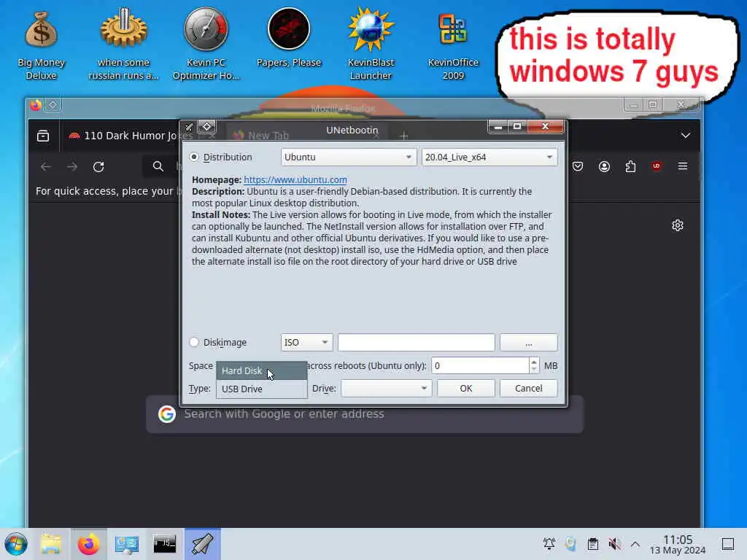This screenshot has height=560, width=747.
Task: Click the Google logo in search box
Action: (167, 414)
